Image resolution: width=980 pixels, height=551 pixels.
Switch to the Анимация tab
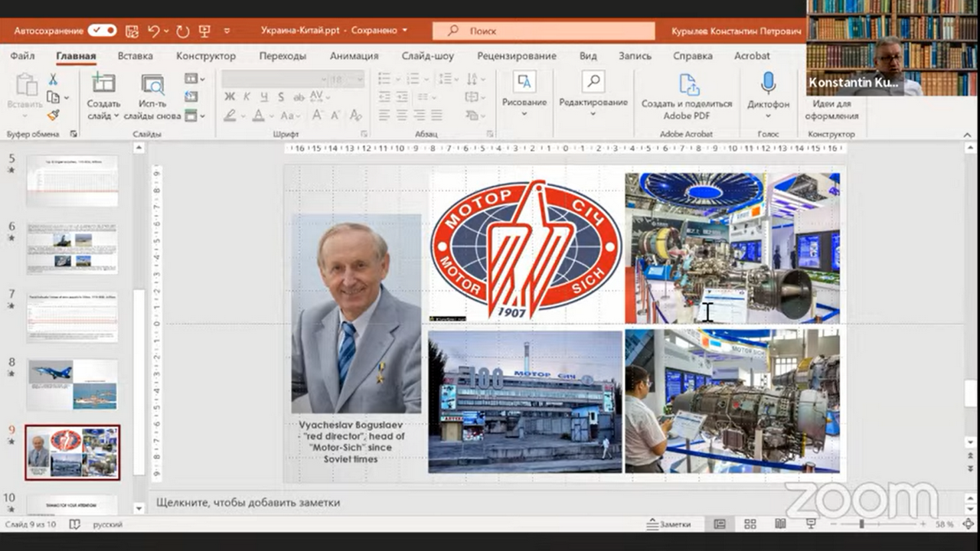pos(354,56)
